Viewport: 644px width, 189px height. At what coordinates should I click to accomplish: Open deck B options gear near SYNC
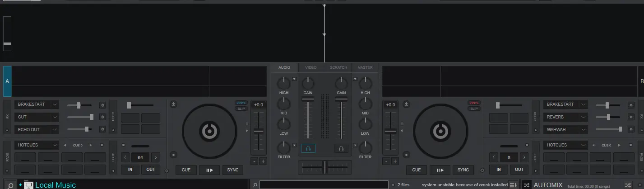(x=482, y=170)
